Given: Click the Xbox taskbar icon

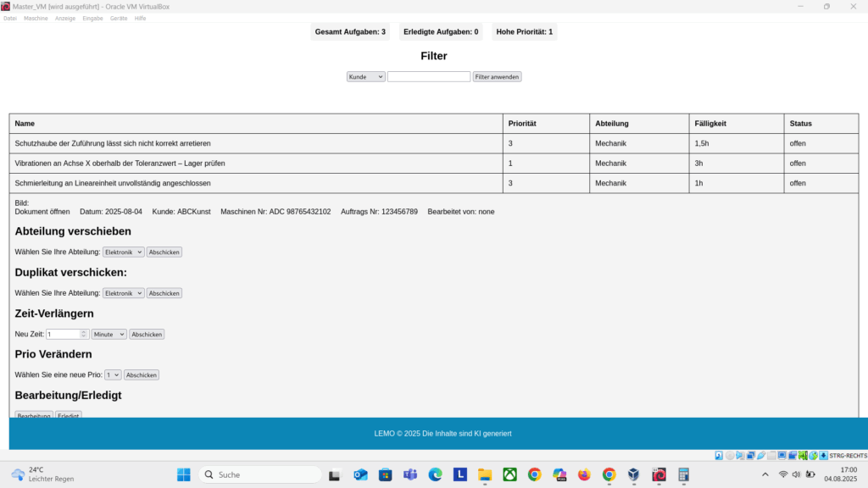Looking at the screenshot, I should 509,474.
